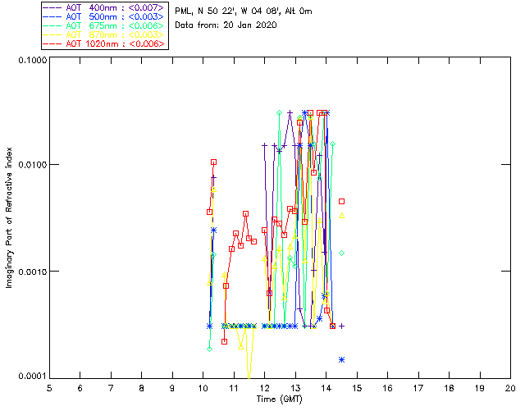Click the isolated purple plus marker near 14.5
Image resolution: width=525 pixels, height=420 pixels.
341,326
